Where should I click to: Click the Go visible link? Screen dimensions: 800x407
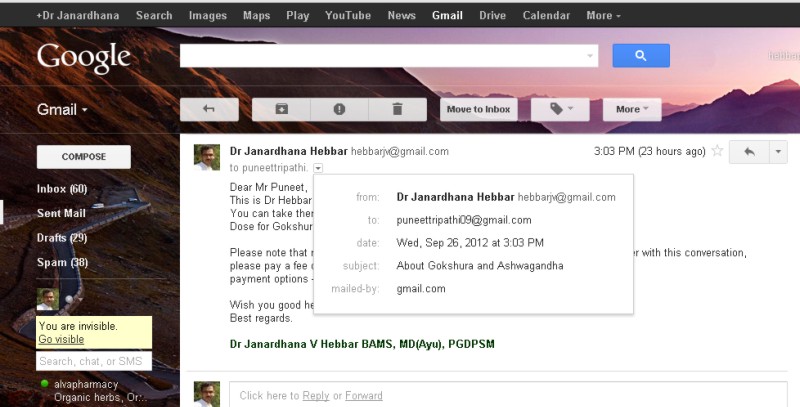point(61,339)
